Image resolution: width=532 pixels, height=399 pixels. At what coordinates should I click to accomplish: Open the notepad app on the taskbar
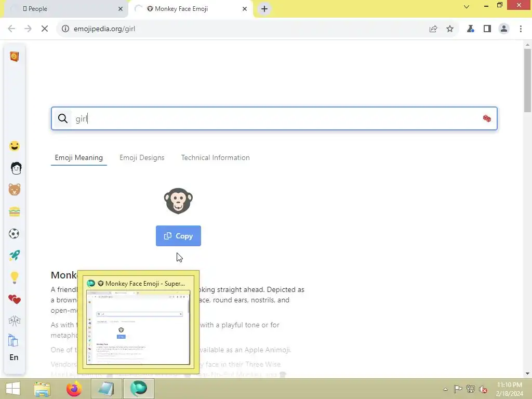coord(106,389)
